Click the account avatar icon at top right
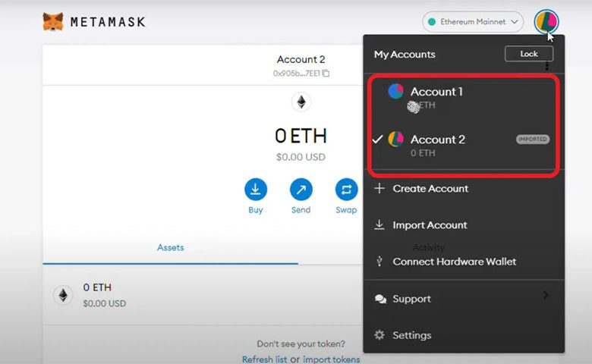592x364 pixels. pyautogui.click(x=546, y=21)
